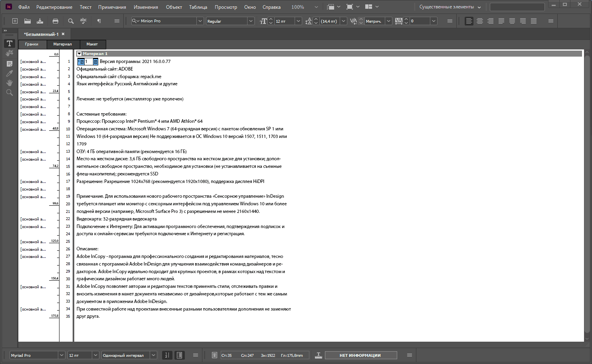Open the Myriad Pro display font dropdown
This screenshot has height=364, width=592.
pos(61,355)
